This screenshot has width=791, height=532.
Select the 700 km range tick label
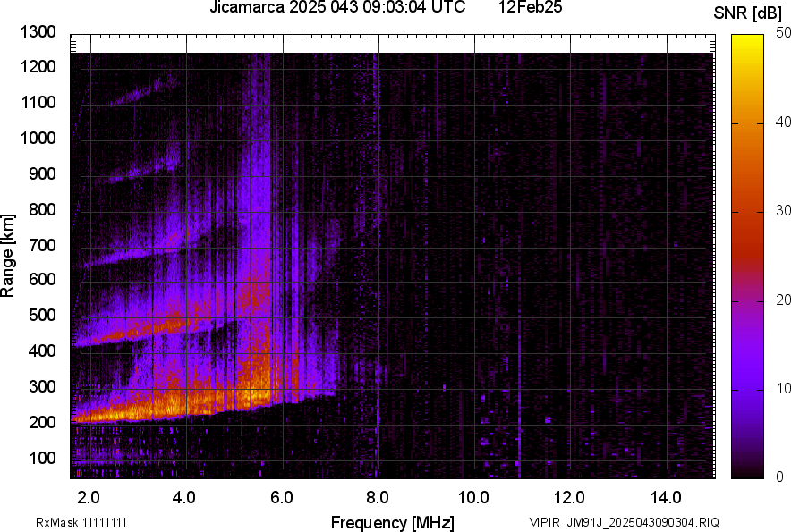[45, 245]
